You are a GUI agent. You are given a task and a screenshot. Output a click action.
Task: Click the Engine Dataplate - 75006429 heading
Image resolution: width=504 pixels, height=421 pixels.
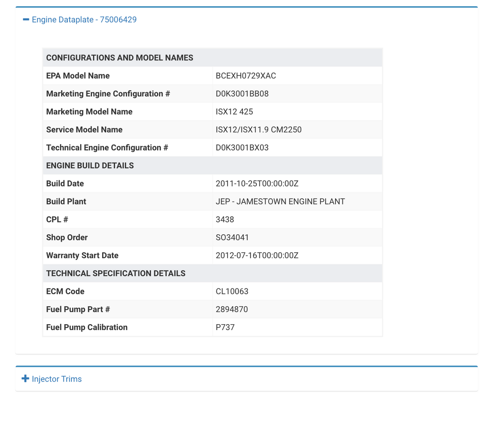84,20
